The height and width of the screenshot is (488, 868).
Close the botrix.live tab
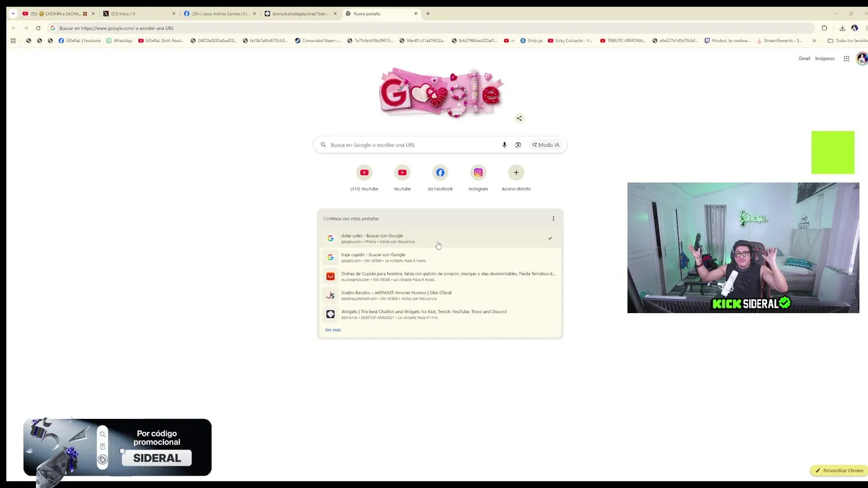point(335,14)
